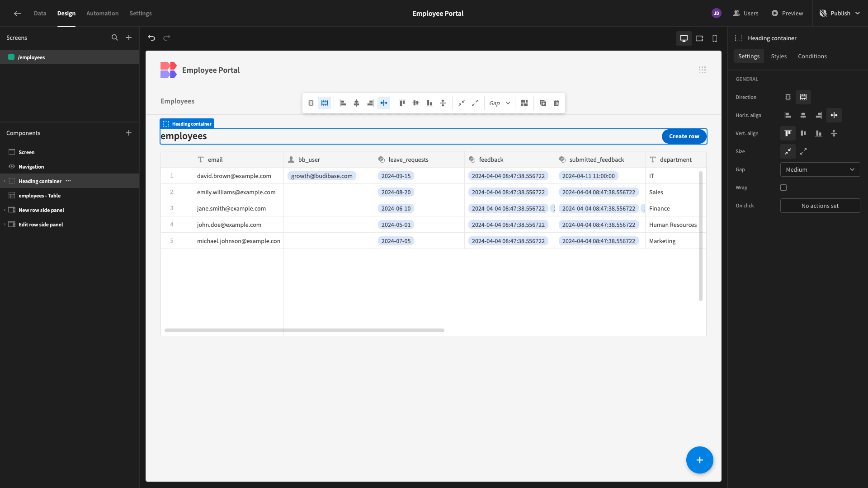Select Settings tab in right panel
Image resolution: width=868 pixels, height=488 pixels.
click(749, 56)
